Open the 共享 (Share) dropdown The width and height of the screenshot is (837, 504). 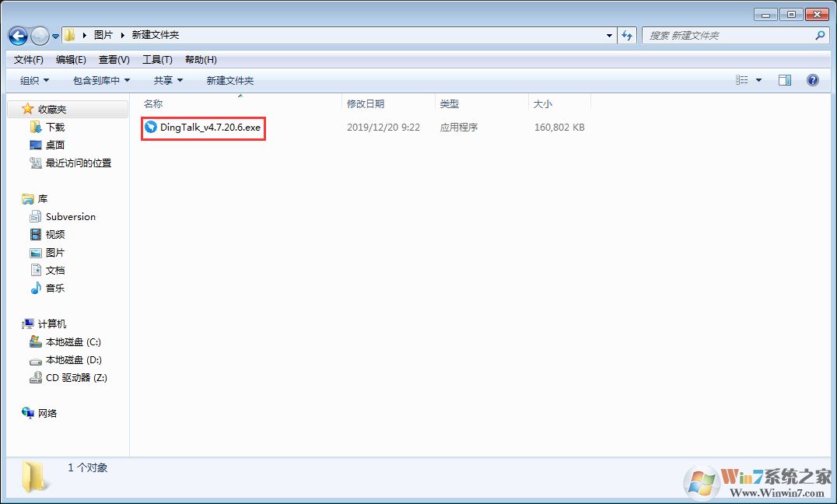166,80
